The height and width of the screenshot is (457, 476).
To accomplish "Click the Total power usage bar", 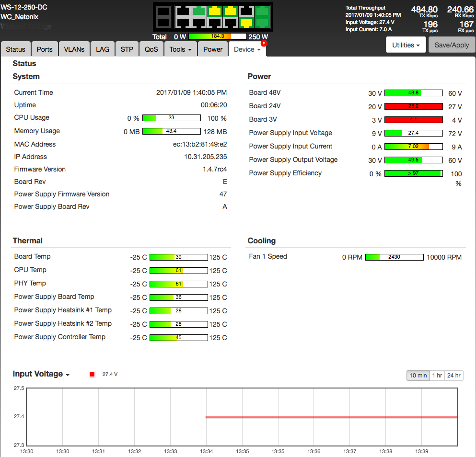I will 218,36.
